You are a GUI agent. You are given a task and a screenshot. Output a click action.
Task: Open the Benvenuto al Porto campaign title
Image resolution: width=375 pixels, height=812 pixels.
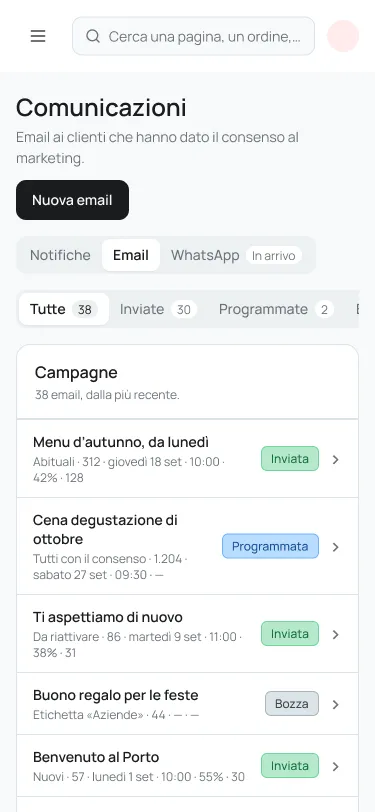pos(96,757)
